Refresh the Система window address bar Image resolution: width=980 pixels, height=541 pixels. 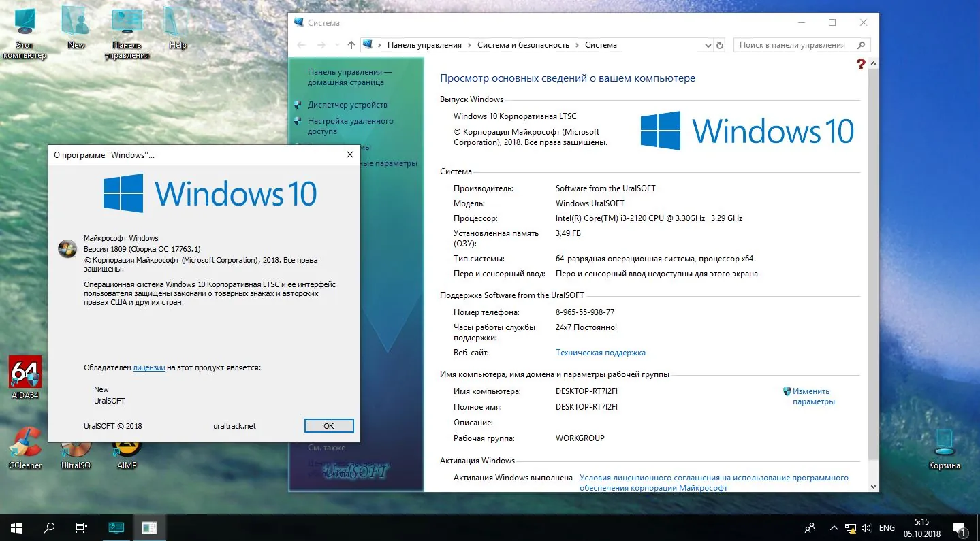coord(720,45)
